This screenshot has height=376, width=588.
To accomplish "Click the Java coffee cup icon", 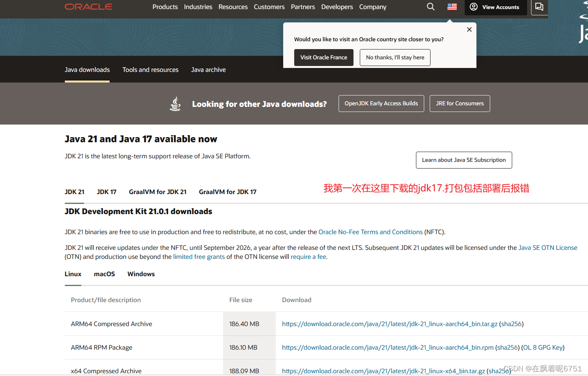I will (175, 103).
